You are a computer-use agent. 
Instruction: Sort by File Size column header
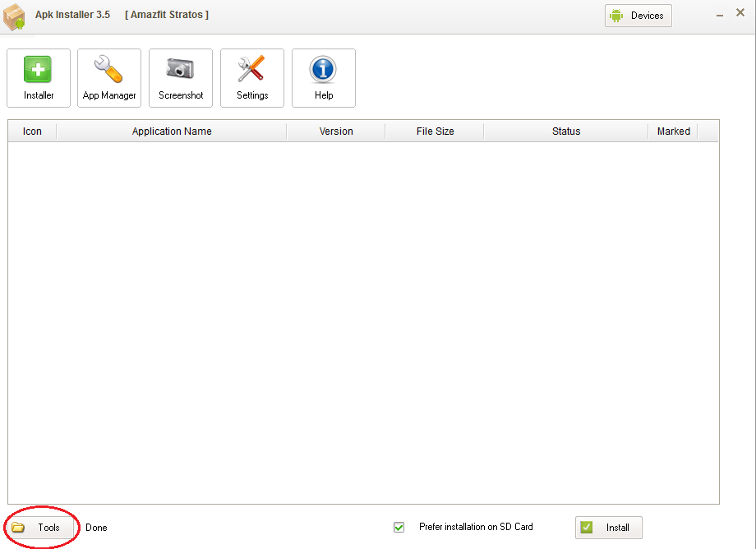click(x=435, y=131)
